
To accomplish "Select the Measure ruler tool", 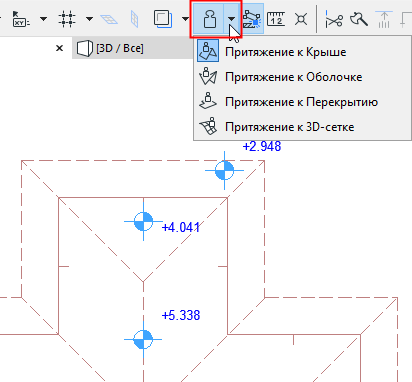I will (x=276, y=19).
